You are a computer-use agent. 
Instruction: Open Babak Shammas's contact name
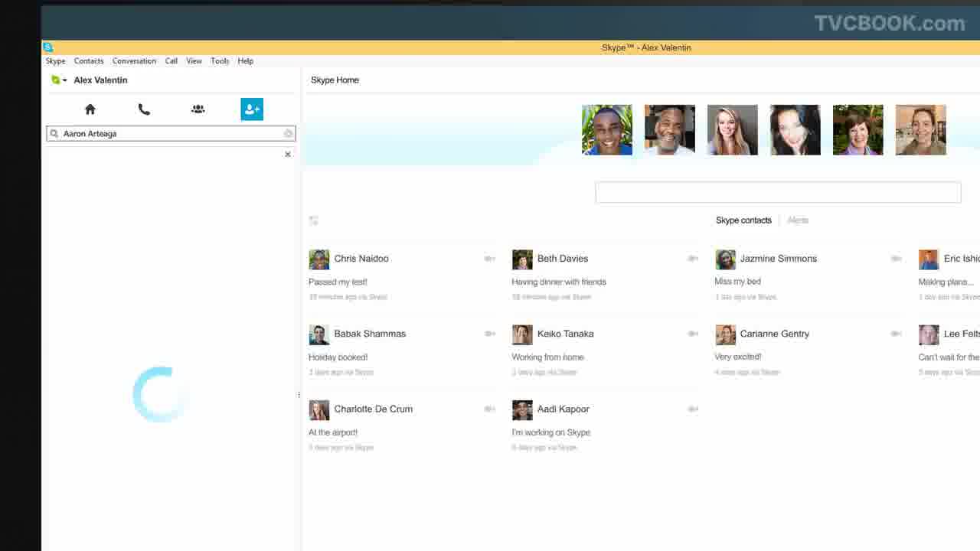point(370,334)
